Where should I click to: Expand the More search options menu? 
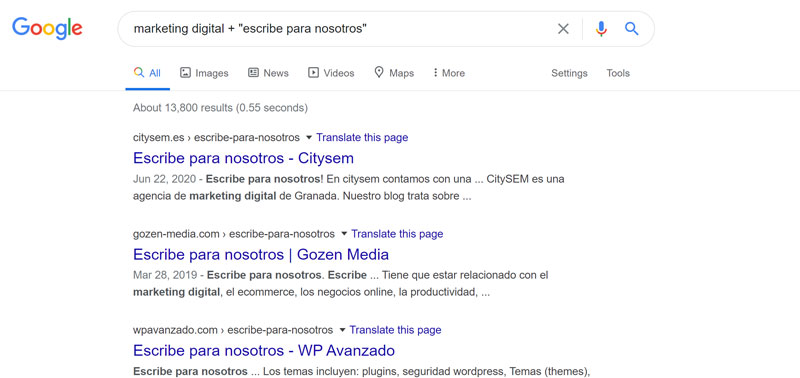click(x=448, y=73)
